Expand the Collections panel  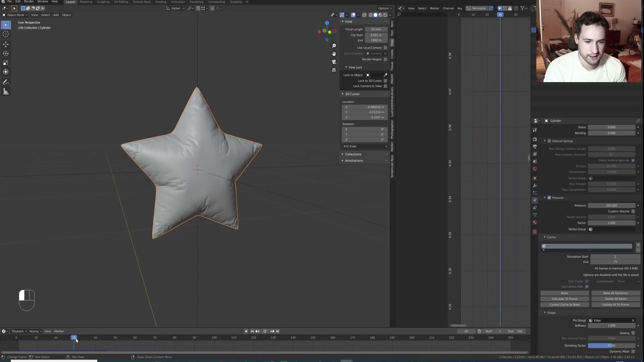coord(353,155)
